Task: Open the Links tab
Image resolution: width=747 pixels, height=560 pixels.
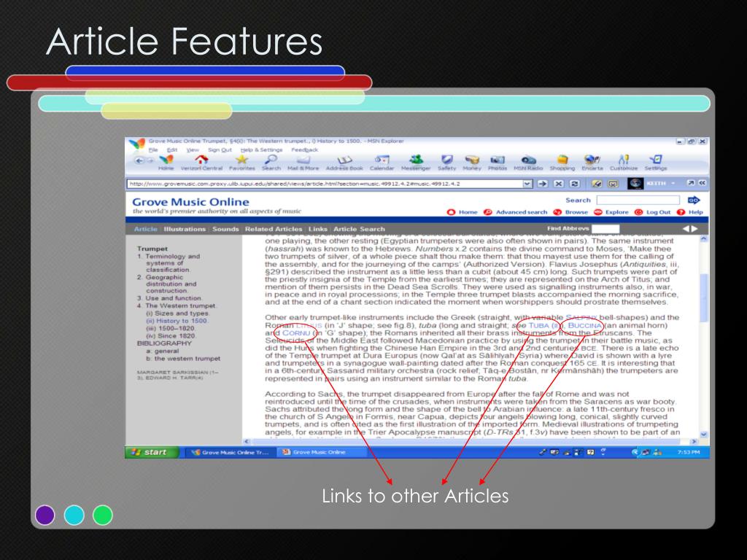Action: [318, 229]
